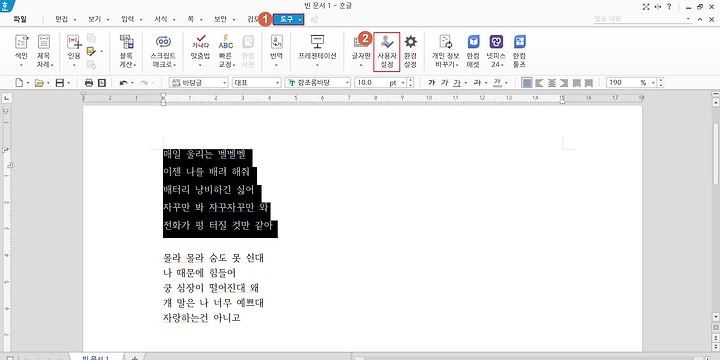Image resolution: width=720 pixels, height=360 pixels.
Task: Undo the last action
Action: tap(123, 83)
